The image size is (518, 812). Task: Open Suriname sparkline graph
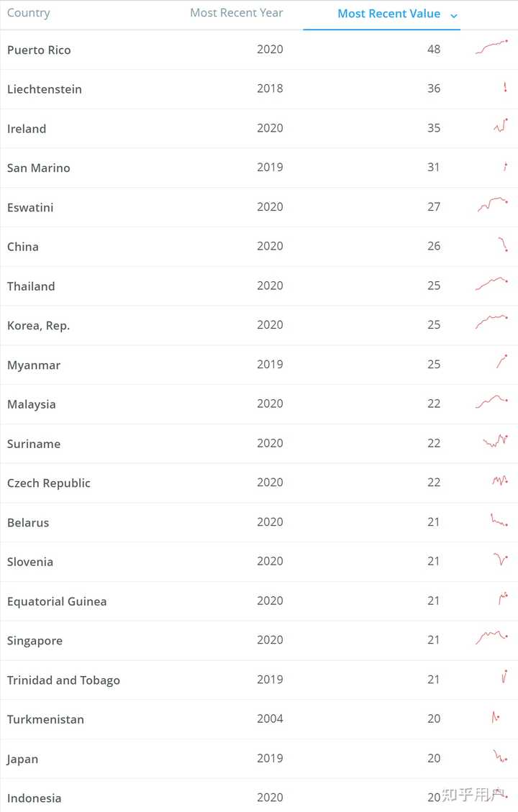496,441
